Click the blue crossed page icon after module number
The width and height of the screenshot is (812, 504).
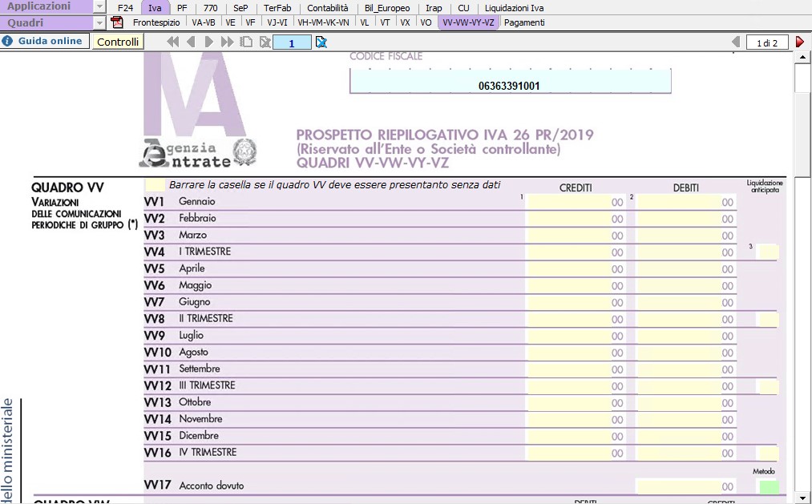click(x=321, y=42)
